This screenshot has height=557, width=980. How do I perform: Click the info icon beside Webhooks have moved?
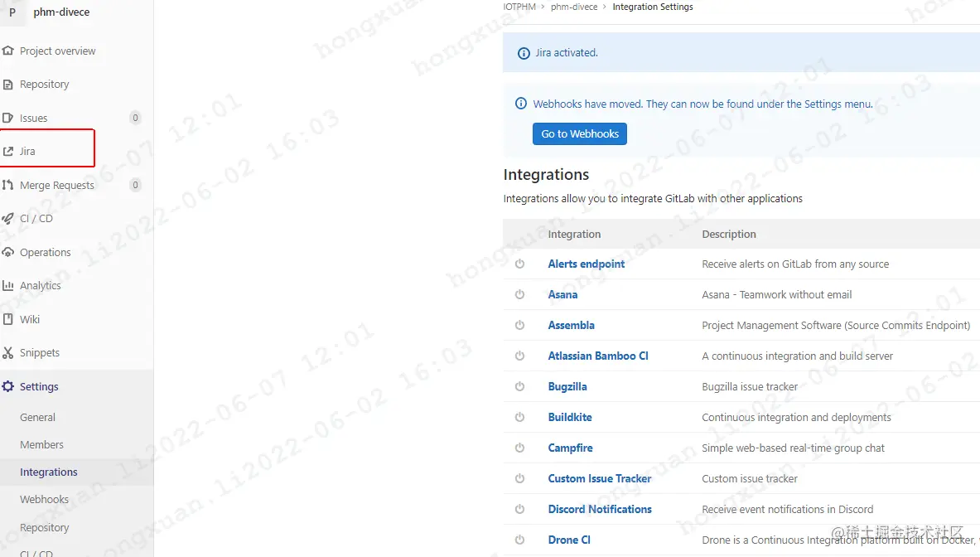pos(520,104)
